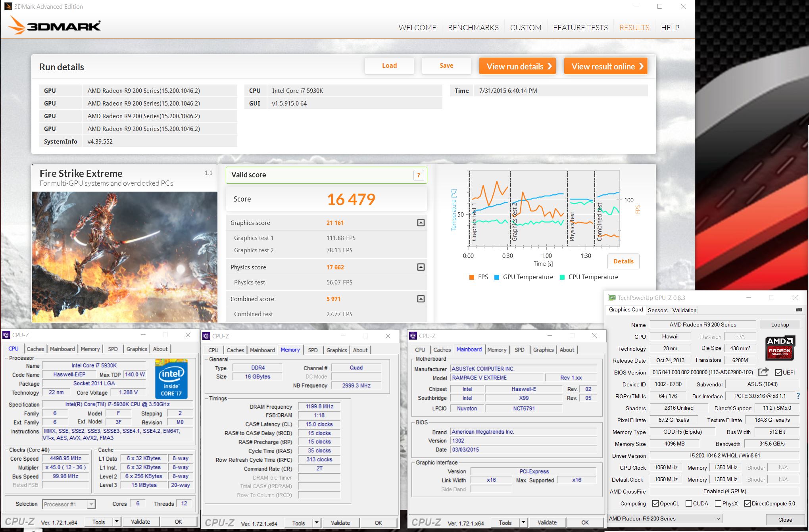Click Core Speed 4498.95 MHz value
Screen dimensions: 809x532
(65, 458)
